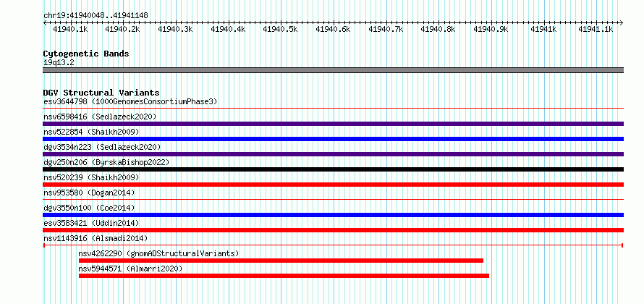Screen dimensions: 644x304
Task: Click the chr19:41940048..41941148 region label
Action: click(x=96, y=15)
